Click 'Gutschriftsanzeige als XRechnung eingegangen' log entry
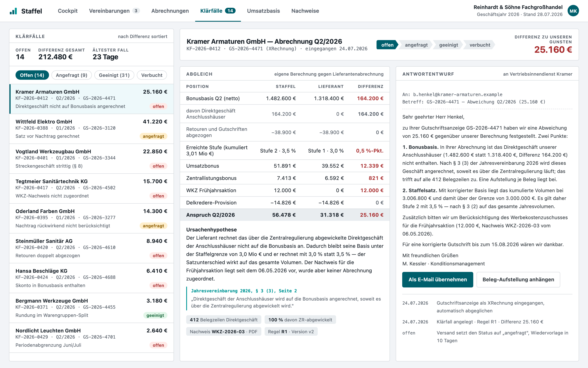The width and height of the screenshot is (588, 368). tap(490, 307)
